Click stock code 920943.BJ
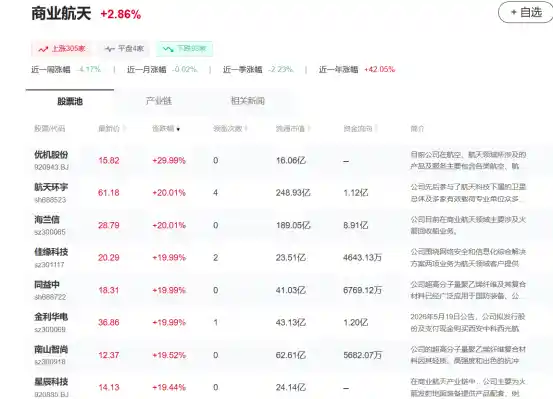Screen dimensions: 554x400 [52, 167]
